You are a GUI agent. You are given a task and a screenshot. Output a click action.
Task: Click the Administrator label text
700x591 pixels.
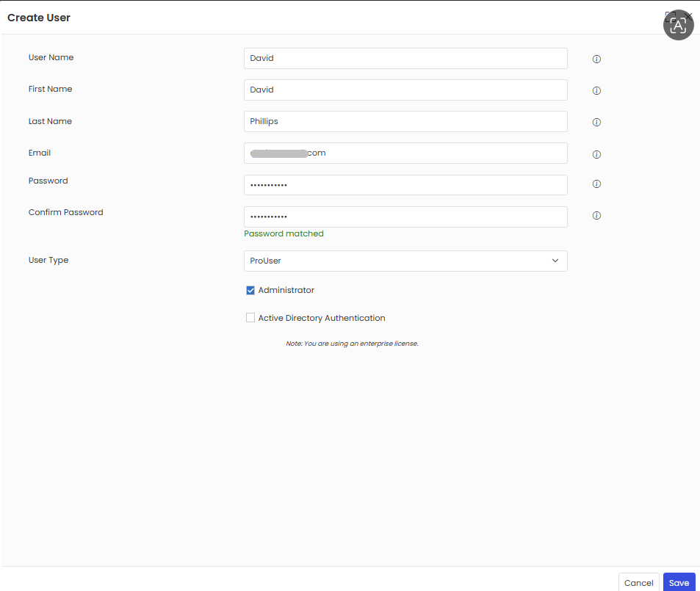tap(286, 290)
